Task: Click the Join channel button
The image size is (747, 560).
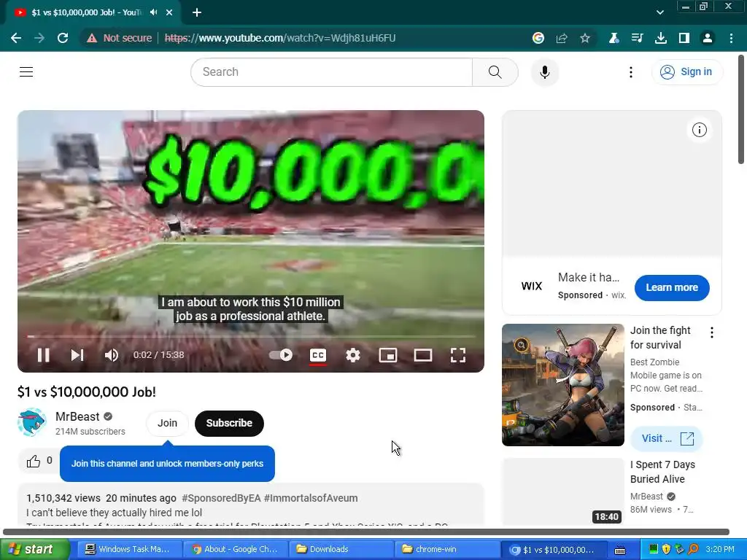Action: click(x=167, y=423)
